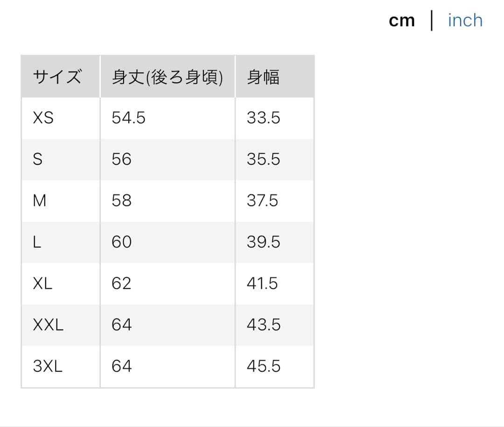This screenshot has height=427, width=504.
Task: Select the M size row label
Action: pyautogui.click(x=40, y=201)
